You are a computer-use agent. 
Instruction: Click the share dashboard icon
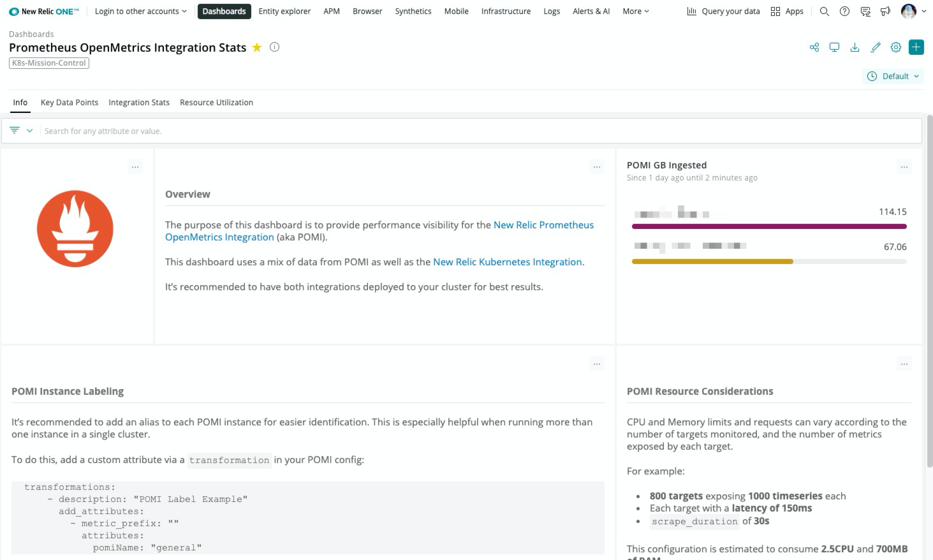point(814,47)
